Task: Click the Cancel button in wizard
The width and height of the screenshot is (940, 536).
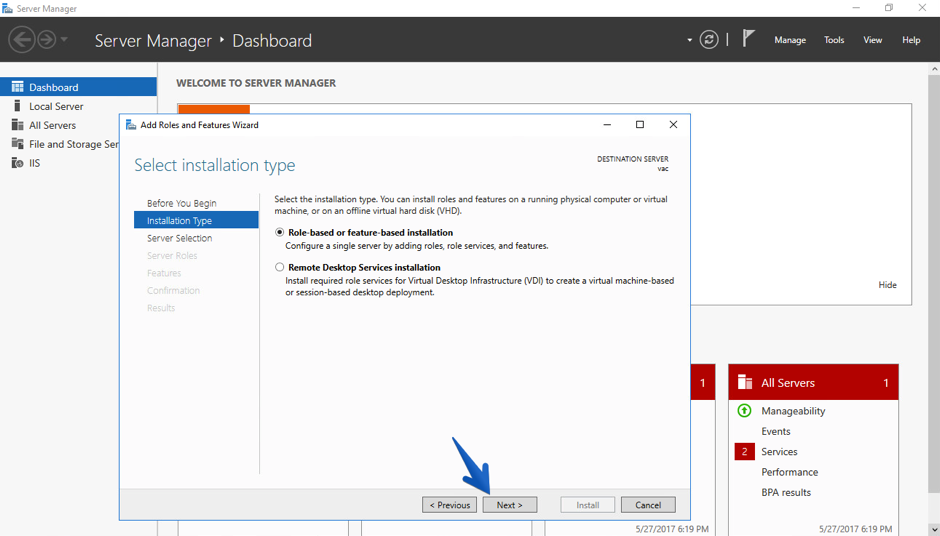Action: click(648, 505)
